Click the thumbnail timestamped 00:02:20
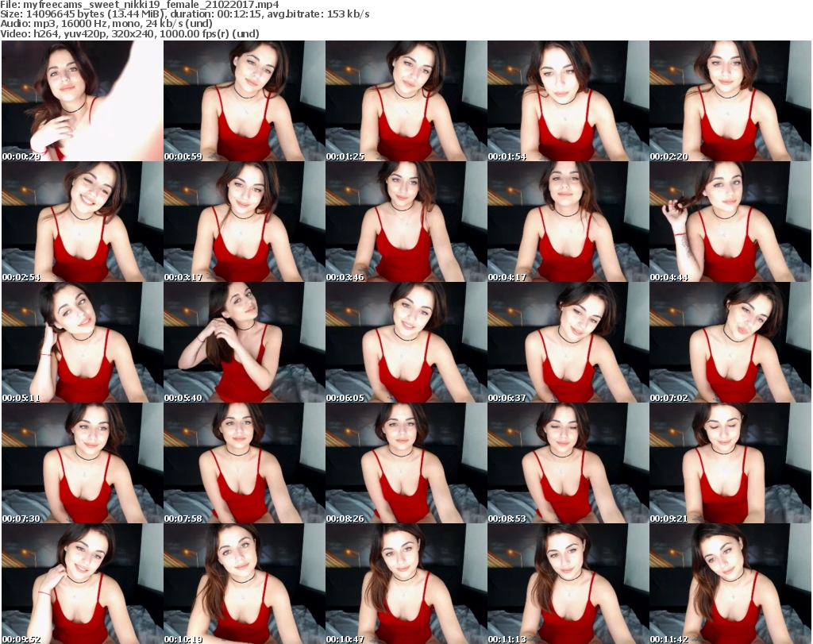This screenshot has width=813, height=644. [730, 101]
